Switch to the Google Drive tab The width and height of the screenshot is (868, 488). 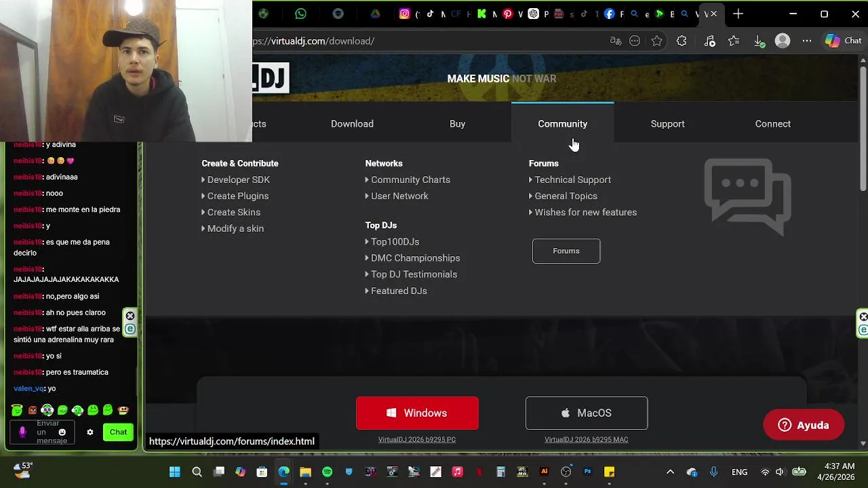coord(374,14)
